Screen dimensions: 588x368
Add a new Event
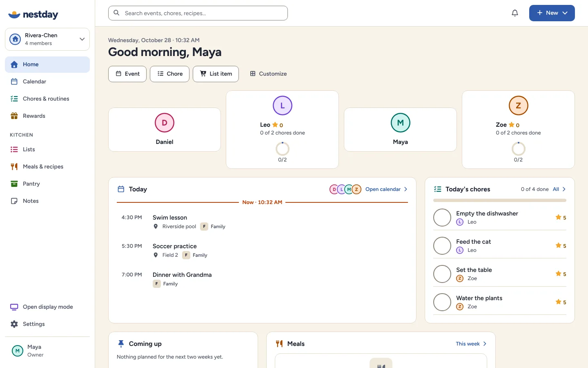coord(127,74)
